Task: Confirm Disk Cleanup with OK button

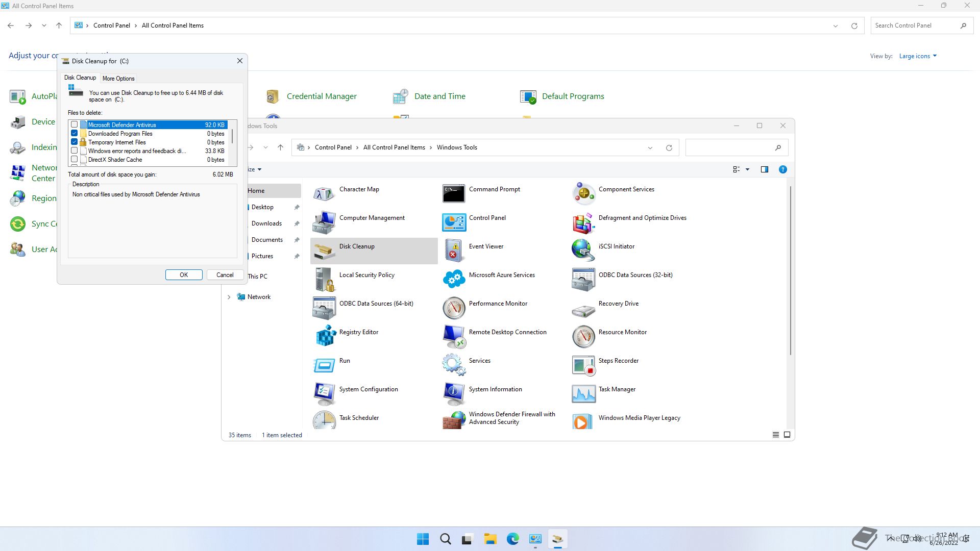Action: pos(184,275)
